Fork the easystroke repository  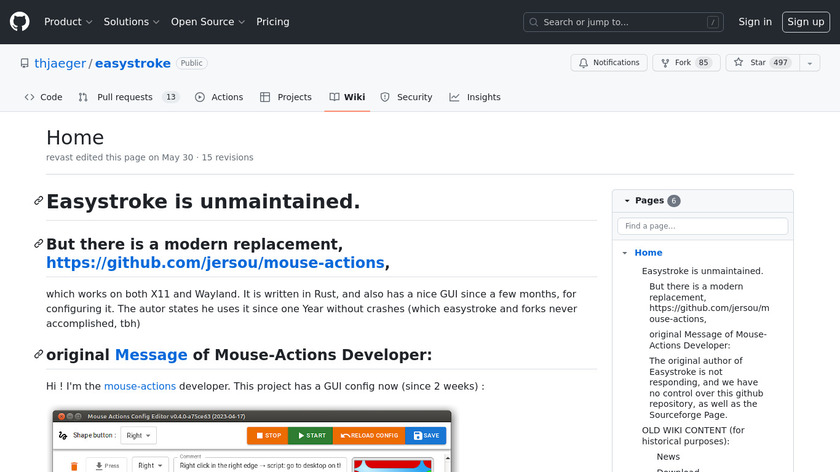coord(685,63)
